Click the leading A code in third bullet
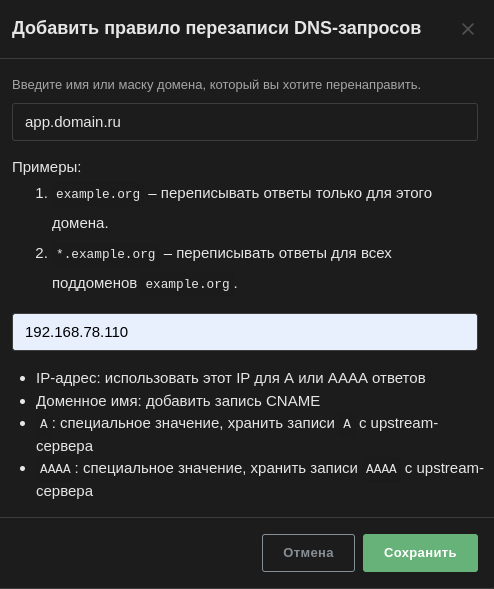The height and width of the screenshot is (589, 494). [x=44, y=424]
